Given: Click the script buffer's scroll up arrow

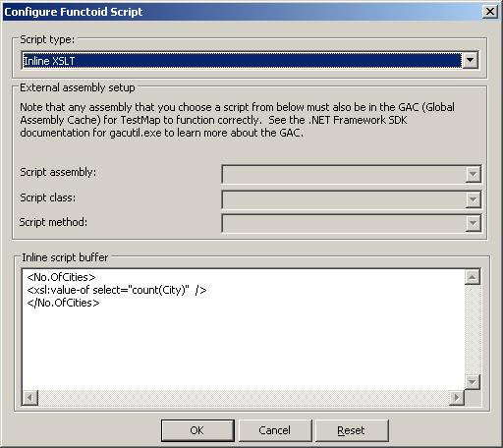Looking at the screenshot, I should pos(473,277).
